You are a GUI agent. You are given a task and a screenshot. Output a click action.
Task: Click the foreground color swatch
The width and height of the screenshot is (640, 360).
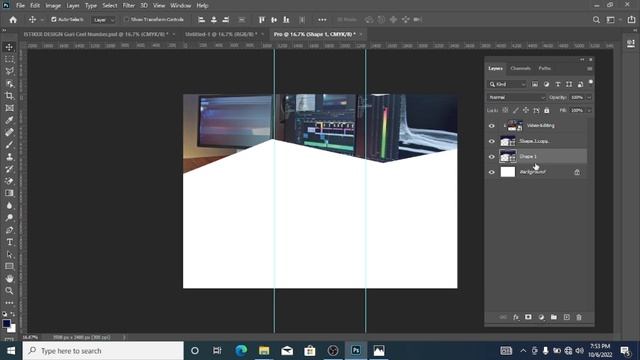coord(6,324)
